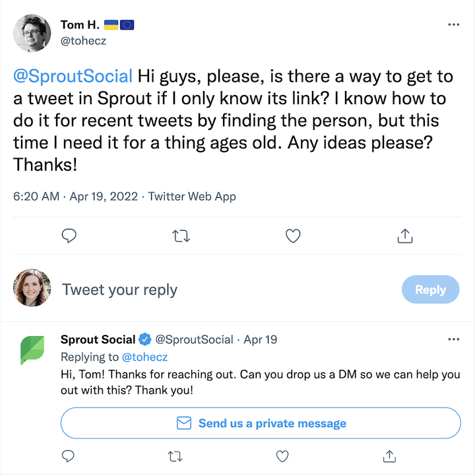Viewport: 475px width, 476px height.
Task: Open the @SproutSocial mention in the tweet
Action: point(73,76)
